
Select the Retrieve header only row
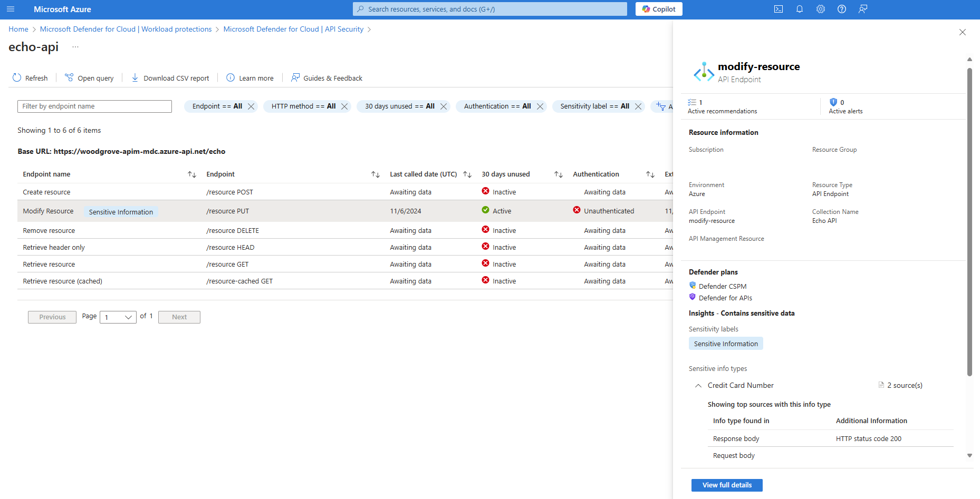(x=345, y=248)
